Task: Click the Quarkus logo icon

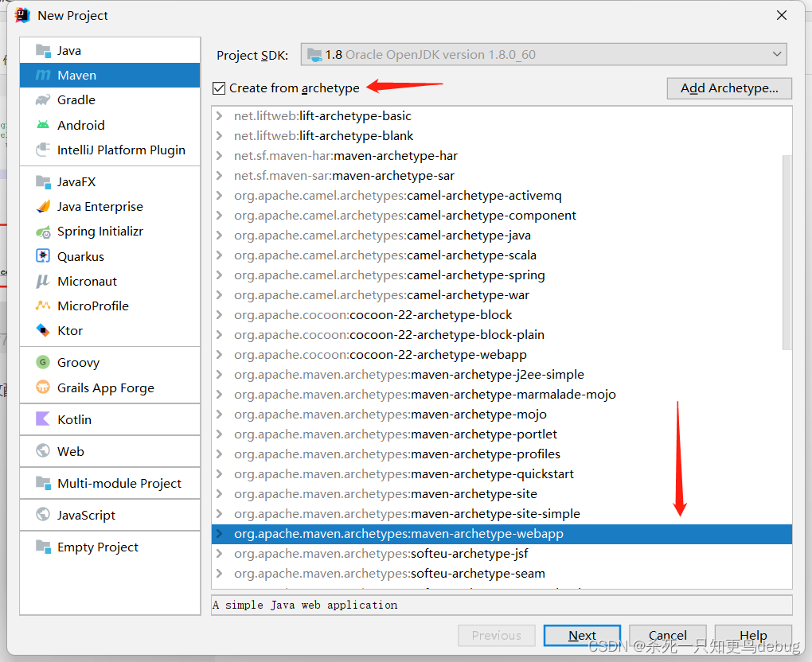Action: pos(43,256)
